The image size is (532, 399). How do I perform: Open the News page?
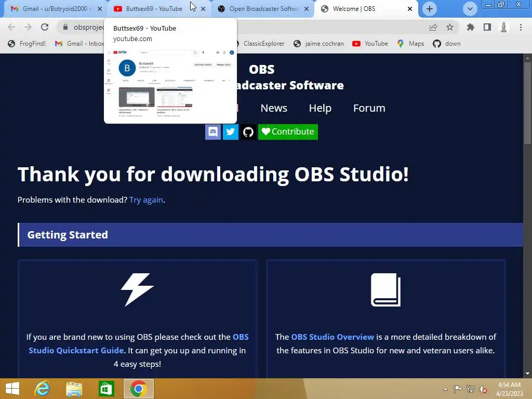tap(274, 108)
